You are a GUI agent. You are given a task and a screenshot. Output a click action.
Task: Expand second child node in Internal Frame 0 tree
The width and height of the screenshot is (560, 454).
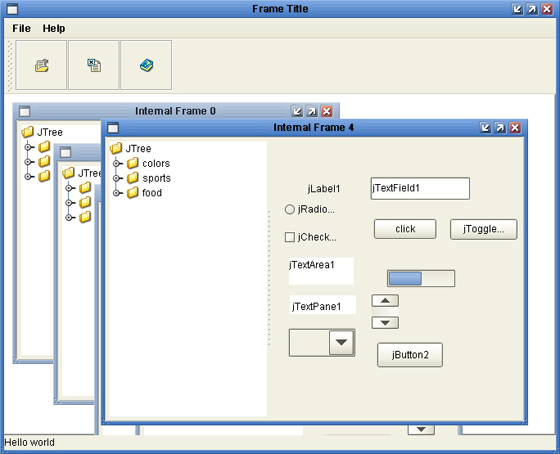pos(28,162)
